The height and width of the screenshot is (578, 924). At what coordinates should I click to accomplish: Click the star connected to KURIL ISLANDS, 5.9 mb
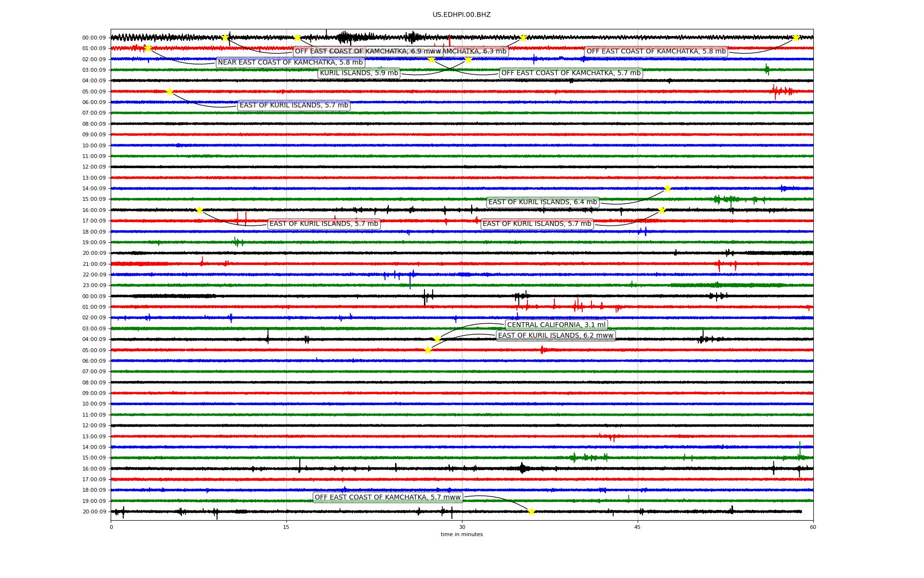point(468,59)
